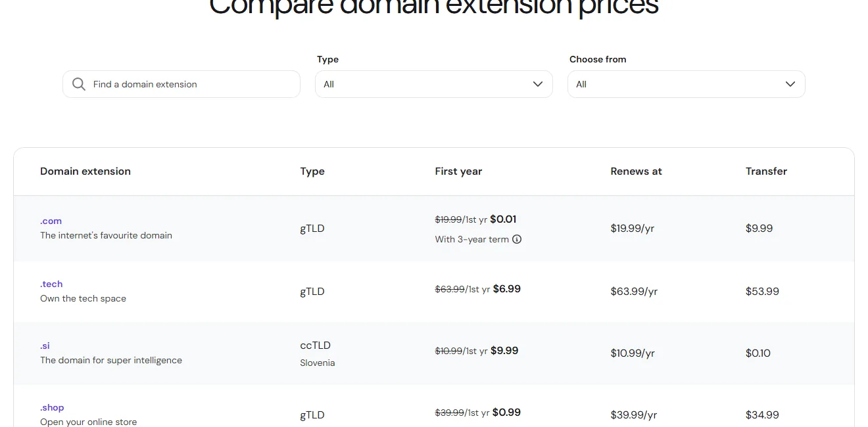Select the $0.01 first-year price for .com
Screen dimensions: 868x427
503,219
